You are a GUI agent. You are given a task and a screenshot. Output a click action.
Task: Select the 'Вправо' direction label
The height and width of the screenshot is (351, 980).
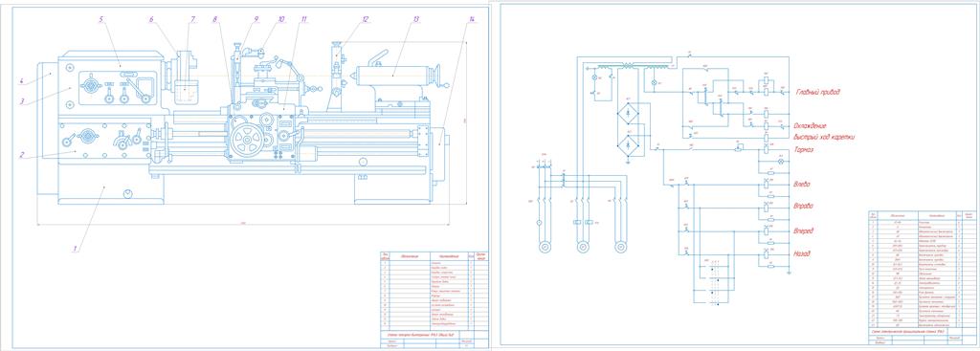[804, 206]
